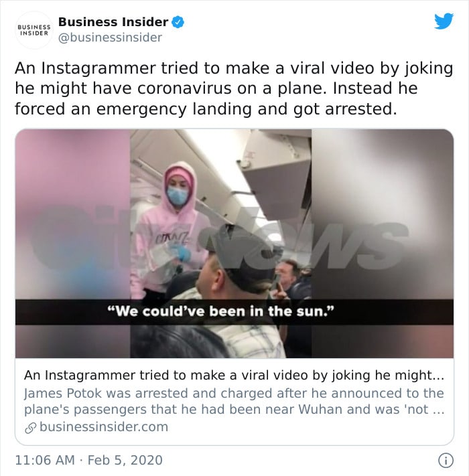Click the Twitter bird logo icon
The width and height of the screenshot is (469, 476).
[444, 21]
